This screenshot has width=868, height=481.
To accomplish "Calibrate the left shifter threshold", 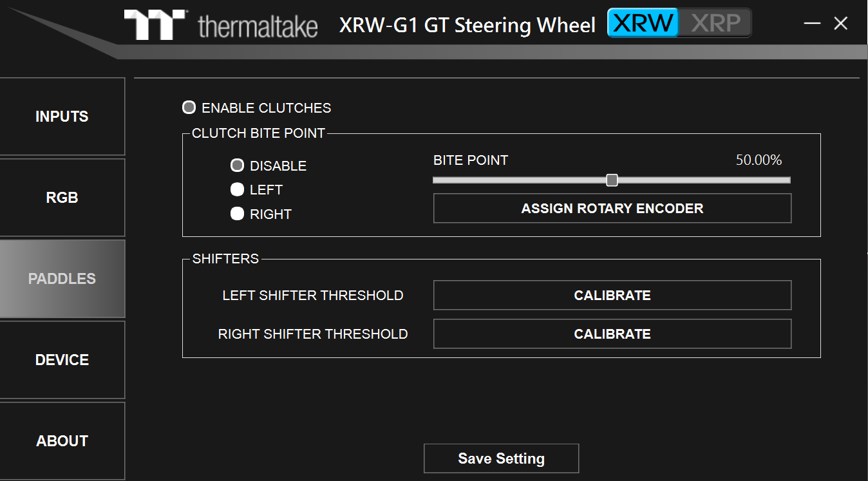I will pos(612,295).
